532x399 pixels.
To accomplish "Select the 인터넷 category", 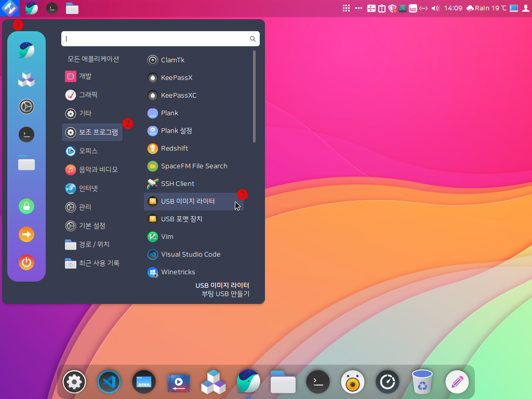I will [x=88, y=189].
